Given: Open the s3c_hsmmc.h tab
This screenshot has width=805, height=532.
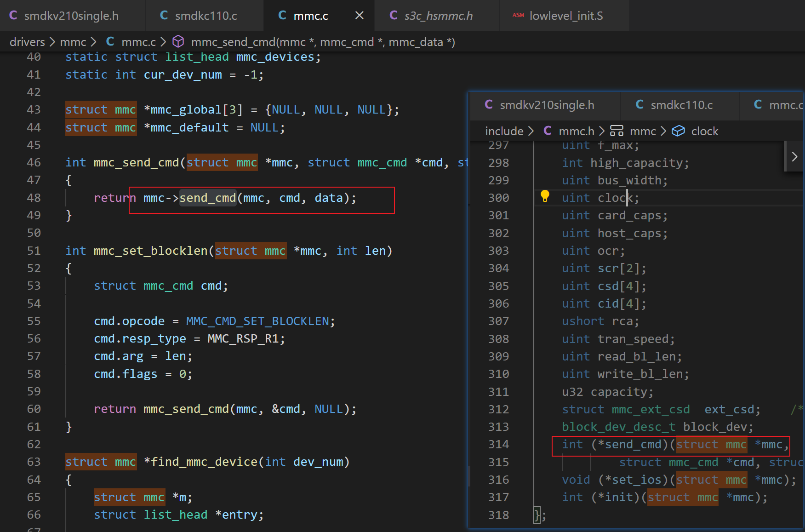Looking at the screenshot, I should tap(438, 16).
